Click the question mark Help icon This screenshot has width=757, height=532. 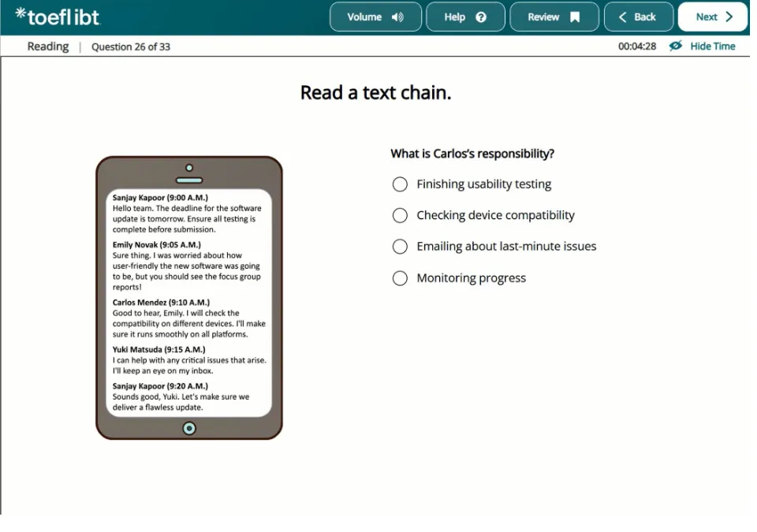pos(481,17)
